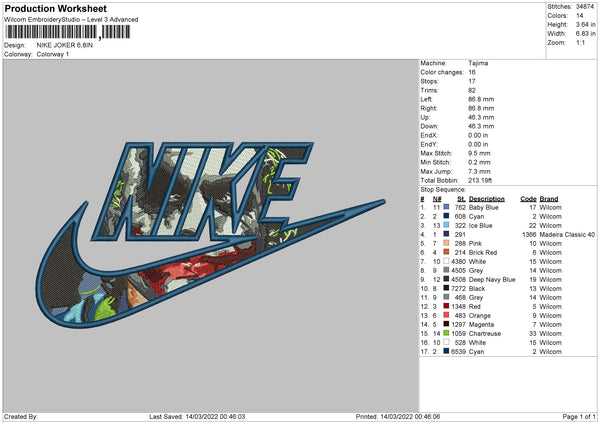Click the 'Chartreuse' description text
This screenshot has width=600, height=424.
point(484,333)
